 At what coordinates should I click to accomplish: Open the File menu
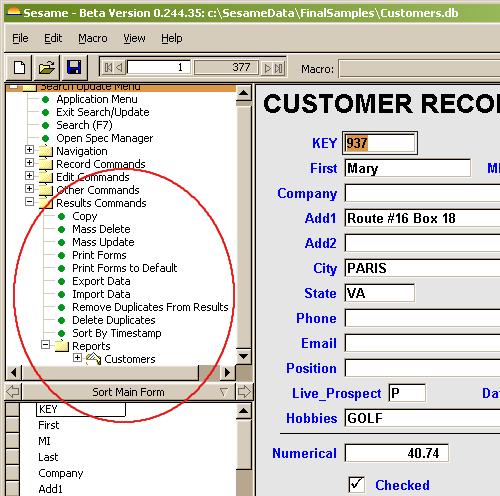20,38
